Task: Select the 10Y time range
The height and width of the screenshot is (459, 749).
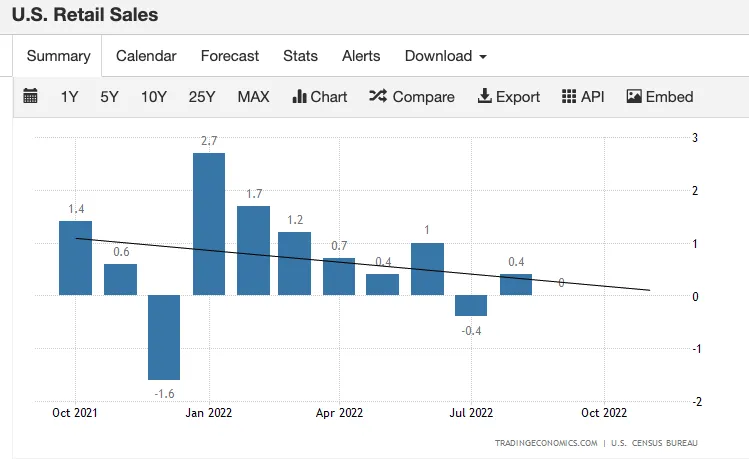Action: (x=154, y=97)
